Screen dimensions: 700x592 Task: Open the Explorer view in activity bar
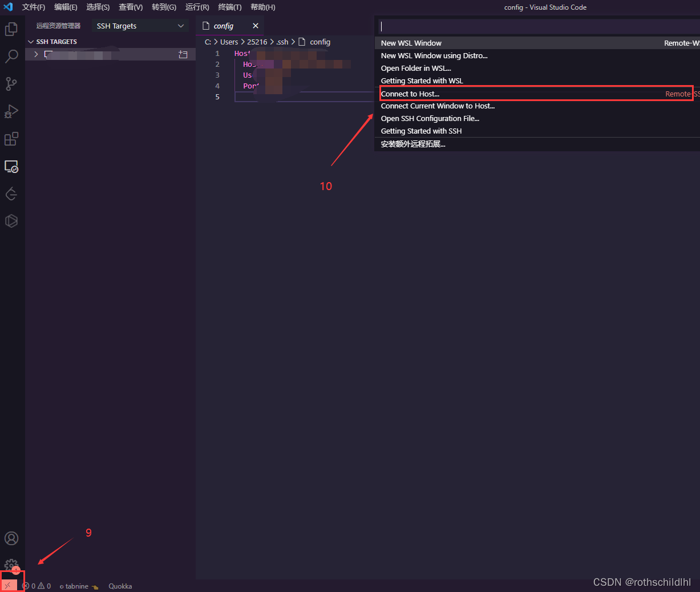[x=11, y=29]
